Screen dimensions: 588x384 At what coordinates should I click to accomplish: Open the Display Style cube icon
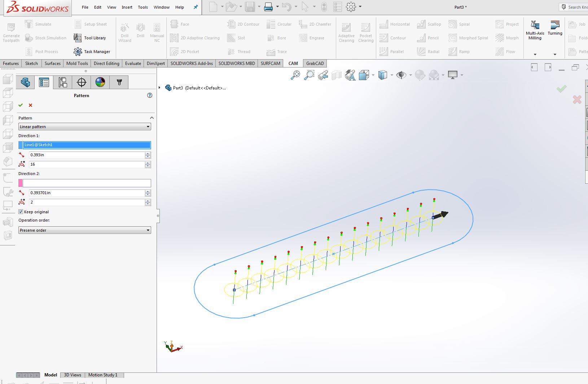382,75
